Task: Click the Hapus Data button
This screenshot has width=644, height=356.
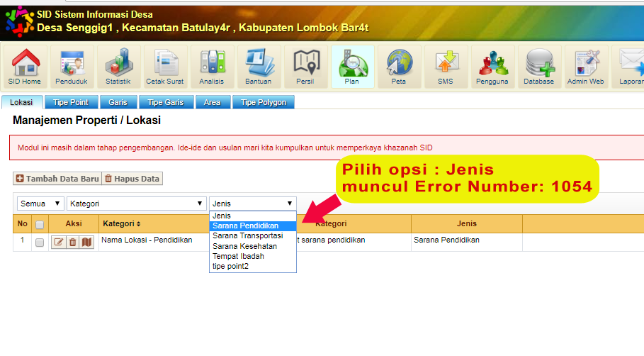Action: tap(132, 179)
